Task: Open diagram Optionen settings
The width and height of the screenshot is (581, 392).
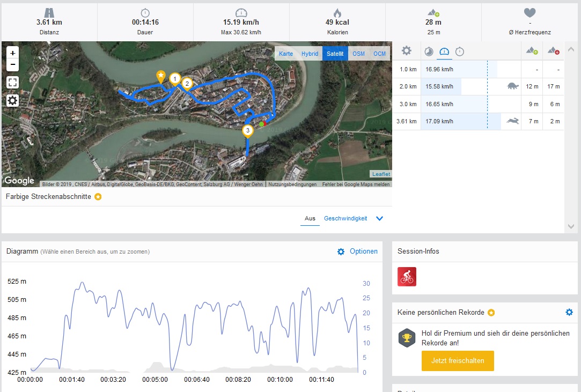Action: pyautogui.click(x=357, y=251)
